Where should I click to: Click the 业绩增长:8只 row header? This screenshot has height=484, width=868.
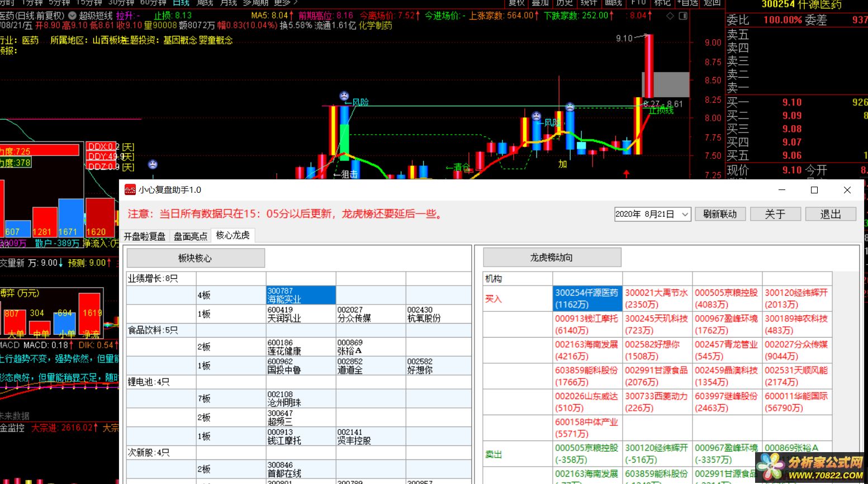click(x=161, y=278)
